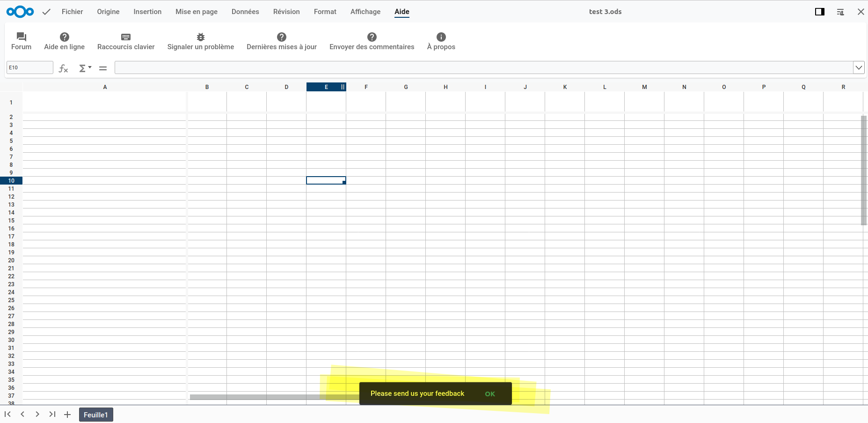Open the Fichier menu tab
Screen dimensions: 868x423
coord(73,12)
